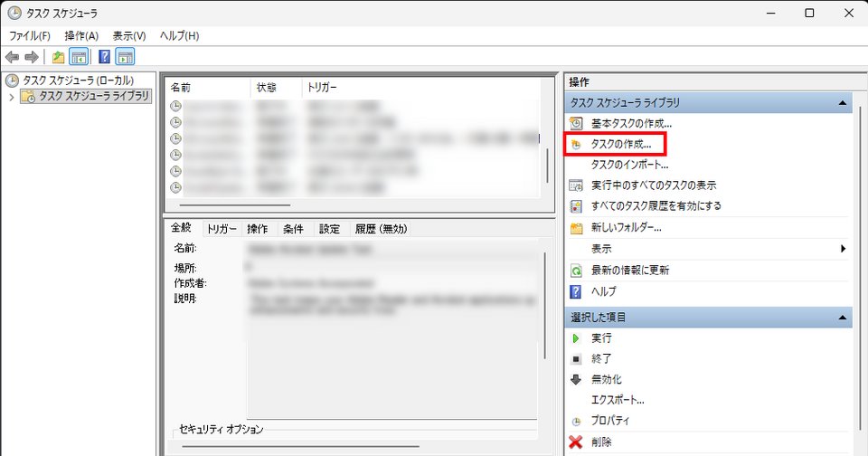Click the clock icon beside タスク スケジューラ (ローカル)
The height and width of the screenshot is (456, 868).
click(x=12, y=81)
